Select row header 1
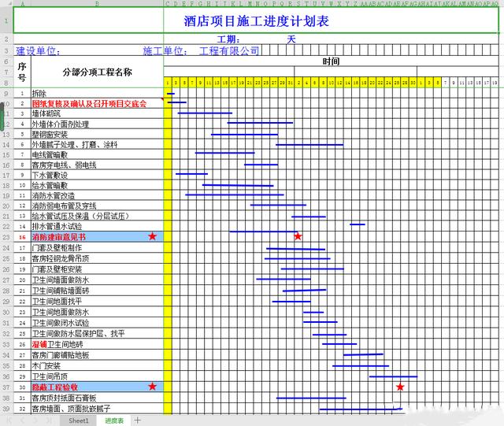Image resolution: width=504 pixels, height=426 pixels. tap(6, 20)
